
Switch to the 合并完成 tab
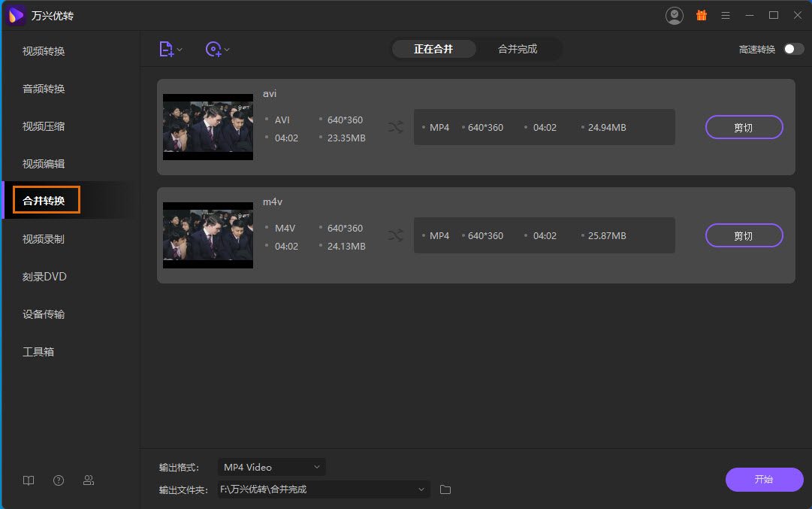tap(518, 49)
